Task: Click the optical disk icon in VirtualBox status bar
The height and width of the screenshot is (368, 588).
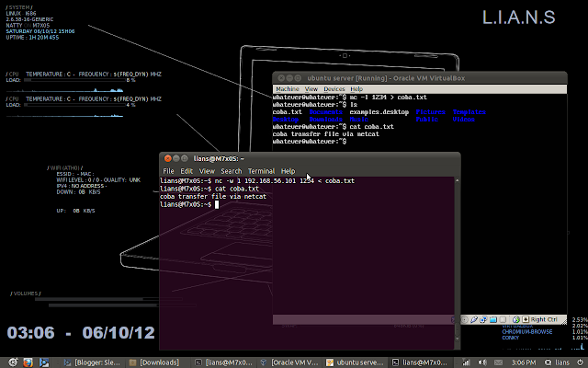Action: click(465, 319)
